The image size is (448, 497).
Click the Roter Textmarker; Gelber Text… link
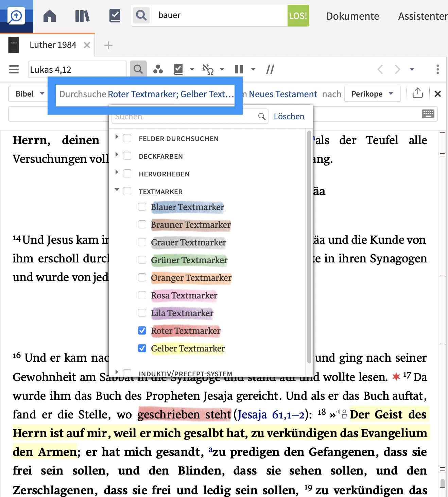pyautogui.click(x=171, y=94)
